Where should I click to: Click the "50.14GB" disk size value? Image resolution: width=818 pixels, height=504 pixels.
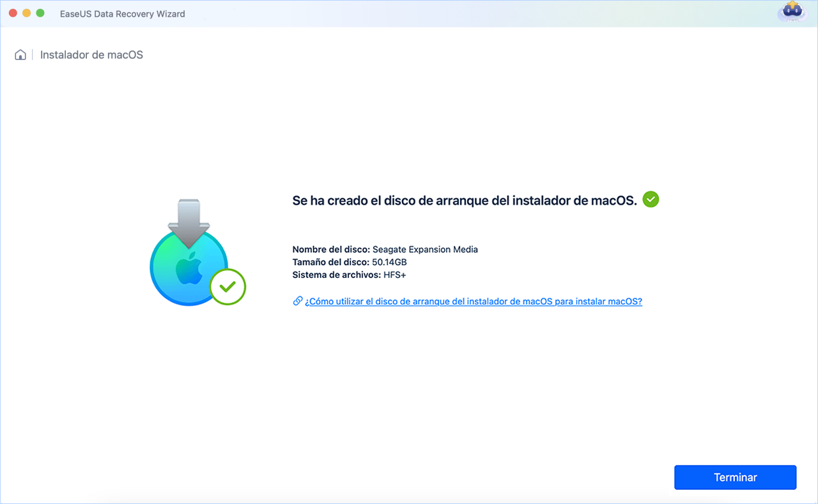(x=390, y=262)
